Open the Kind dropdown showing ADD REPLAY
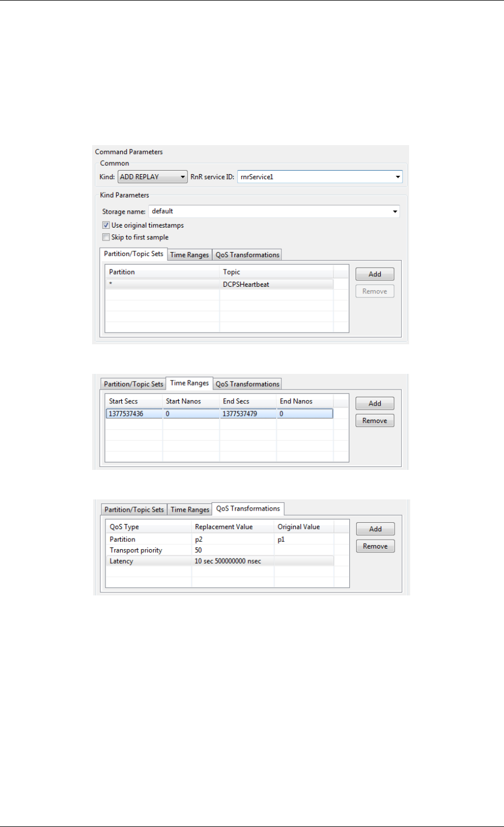This screenshot has height=827, width=504. tap(152, 177)
